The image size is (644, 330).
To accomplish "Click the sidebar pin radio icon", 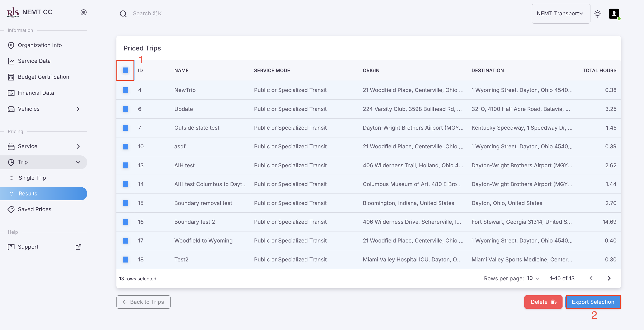I will tap(84, 12).
